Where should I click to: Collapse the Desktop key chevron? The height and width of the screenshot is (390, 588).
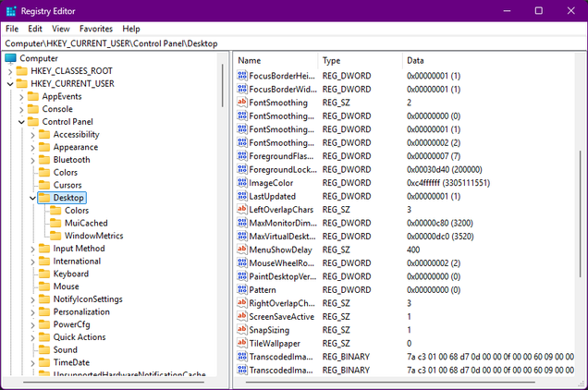pos(32,198)
